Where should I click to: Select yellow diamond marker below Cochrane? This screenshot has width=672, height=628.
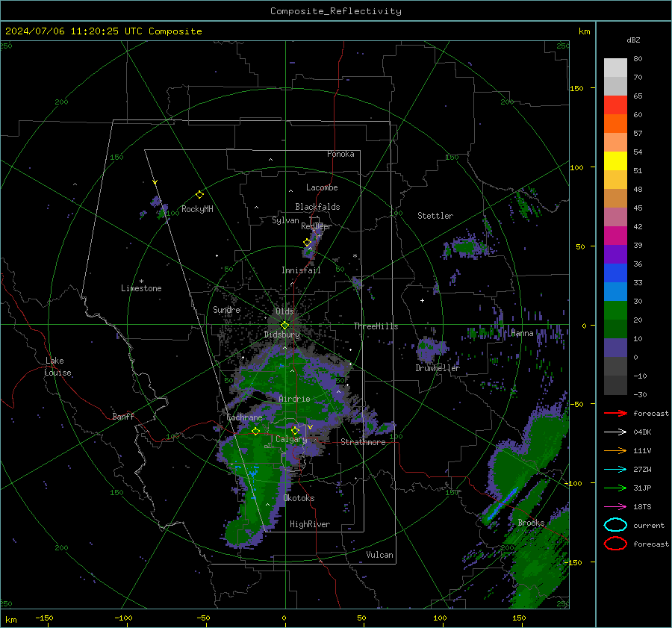pyautogui.click(x=256, y=432)
